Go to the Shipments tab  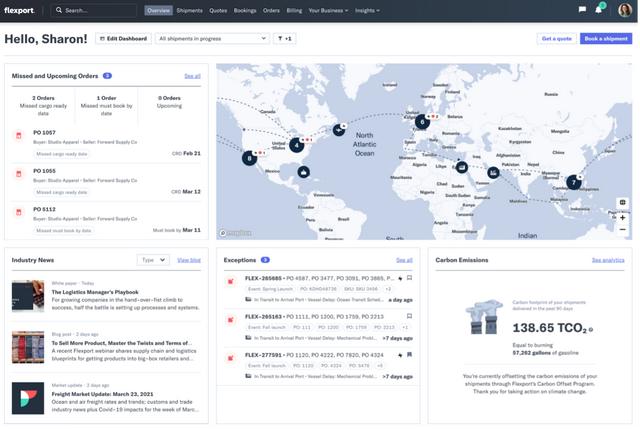coord(189,10)
